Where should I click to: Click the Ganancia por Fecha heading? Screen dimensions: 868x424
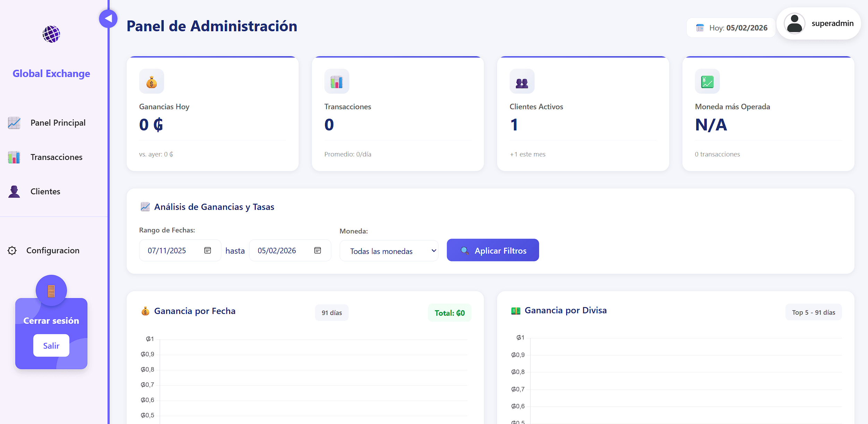(x=195, y=311)
